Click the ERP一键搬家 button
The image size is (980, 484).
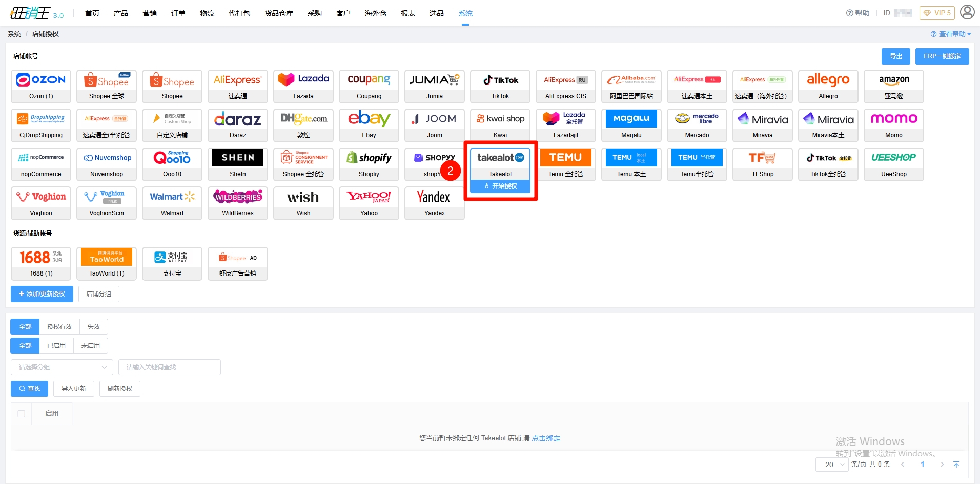click(942, 56)
